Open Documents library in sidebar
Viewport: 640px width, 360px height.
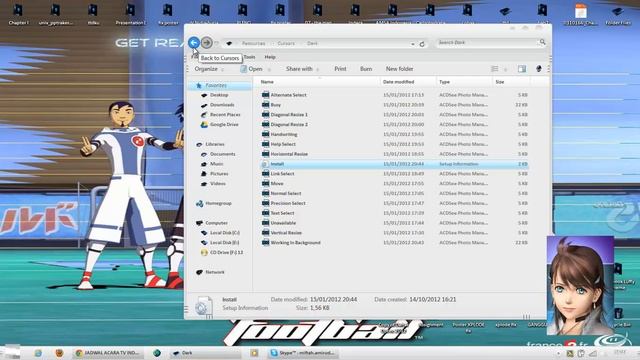(x=218, y=154)
